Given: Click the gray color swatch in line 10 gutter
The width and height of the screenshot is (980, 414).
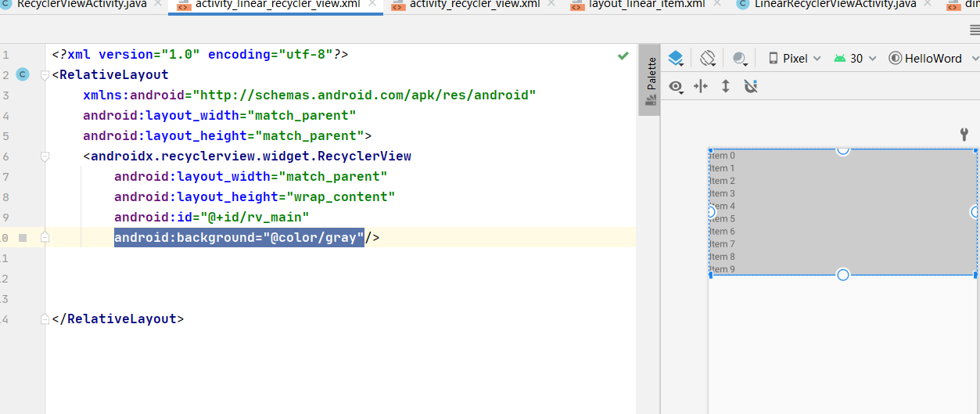Looking at the screenshot, I should point(23,237).
